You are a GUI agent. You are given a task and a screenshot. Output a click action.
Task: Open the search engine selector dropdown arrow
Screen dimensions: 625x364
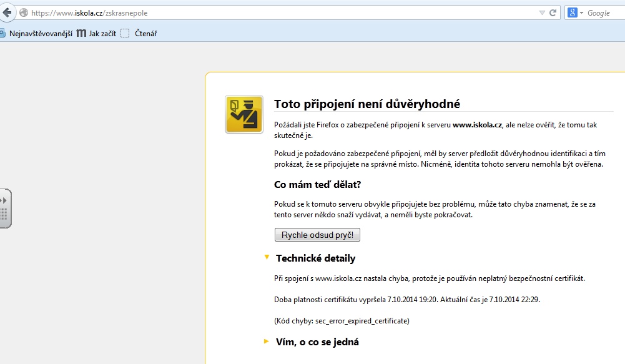(x=581, y=12)
